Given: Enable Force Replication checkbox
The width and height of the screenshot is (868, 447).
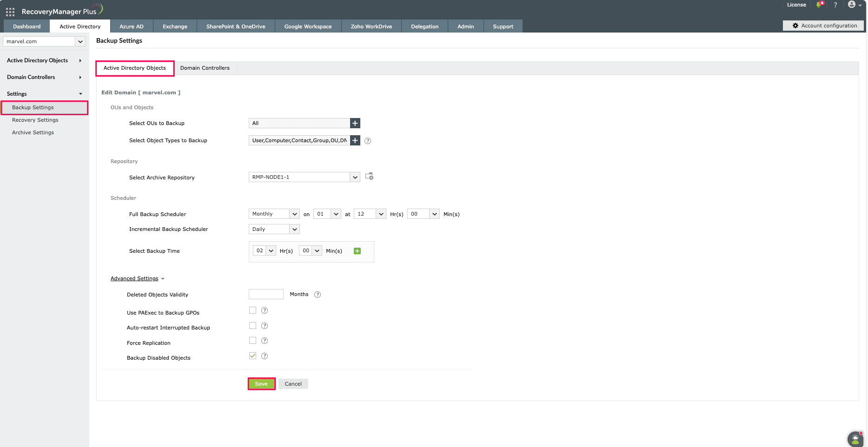Looking at the screenshot, I should (x=252, y=341).
